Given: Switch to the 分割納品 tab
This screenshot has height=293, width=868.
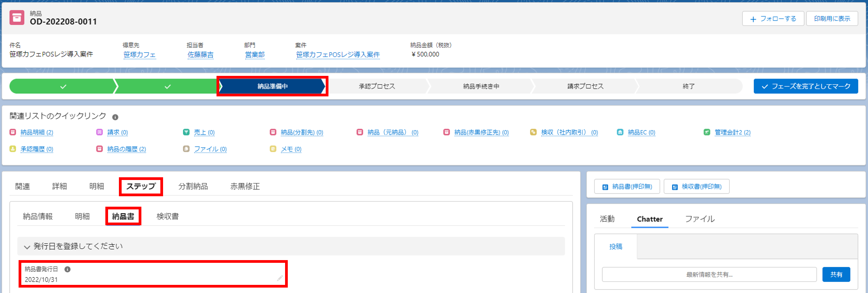Looking at the screenshot, I should coord(193,187).
